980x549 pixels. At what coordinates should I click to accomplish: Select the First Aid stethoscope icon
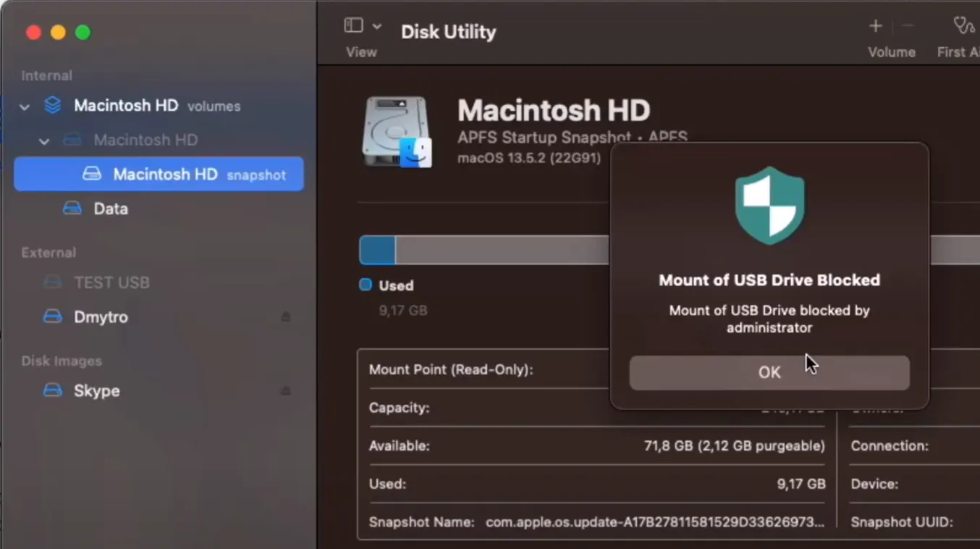[x=963, y=26]
